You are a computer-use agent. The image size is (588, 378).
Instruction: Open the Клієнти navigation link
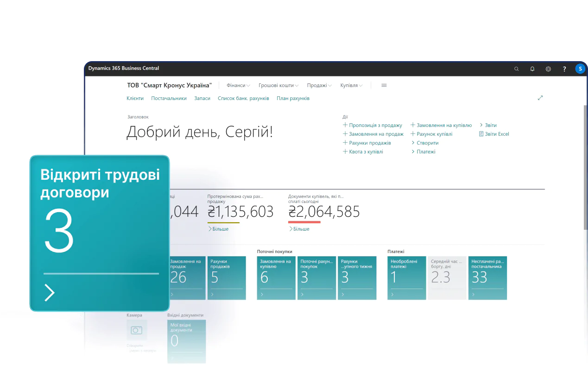click(x=135, y=98)
